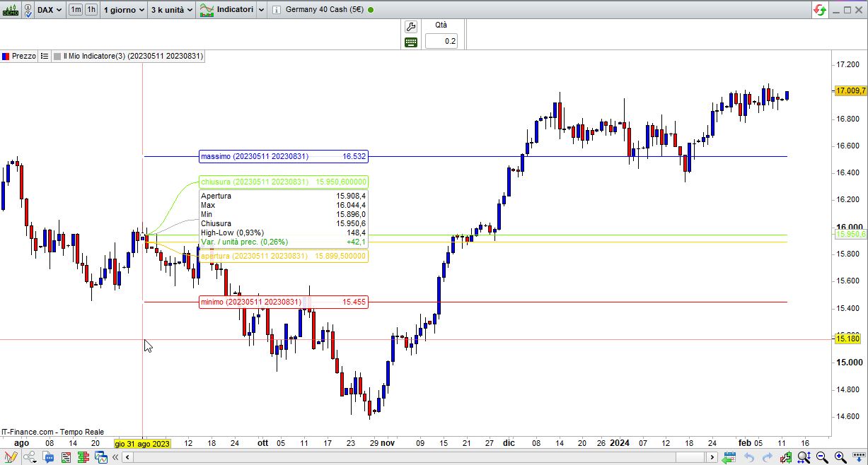
Task: Click the green 15.950,6 axis price tag
Action: coord(850,234)
